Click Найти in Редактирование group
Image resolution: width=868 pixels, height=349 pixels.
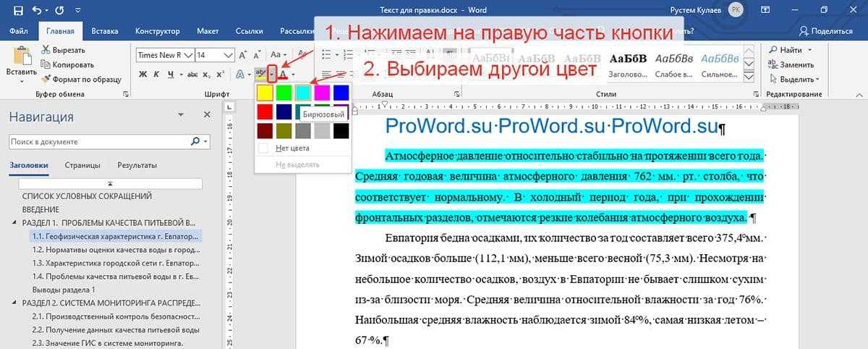pyautogui.click(x=790, y=50)
